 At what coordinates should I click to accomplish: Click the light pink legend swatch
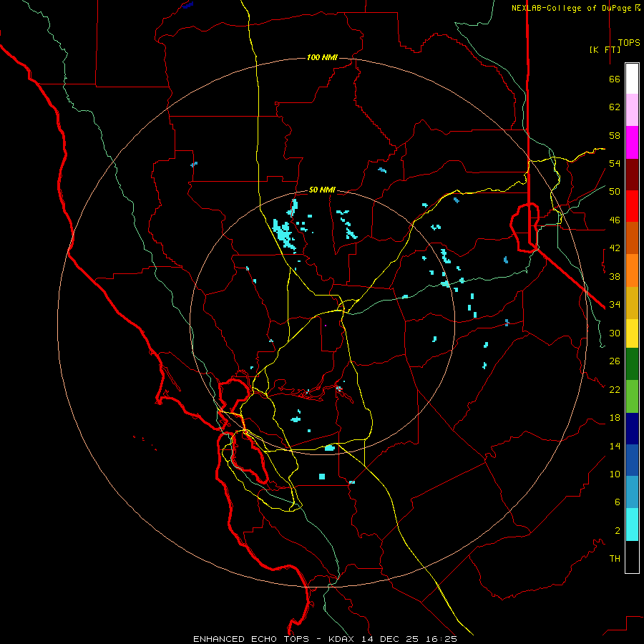632,110
